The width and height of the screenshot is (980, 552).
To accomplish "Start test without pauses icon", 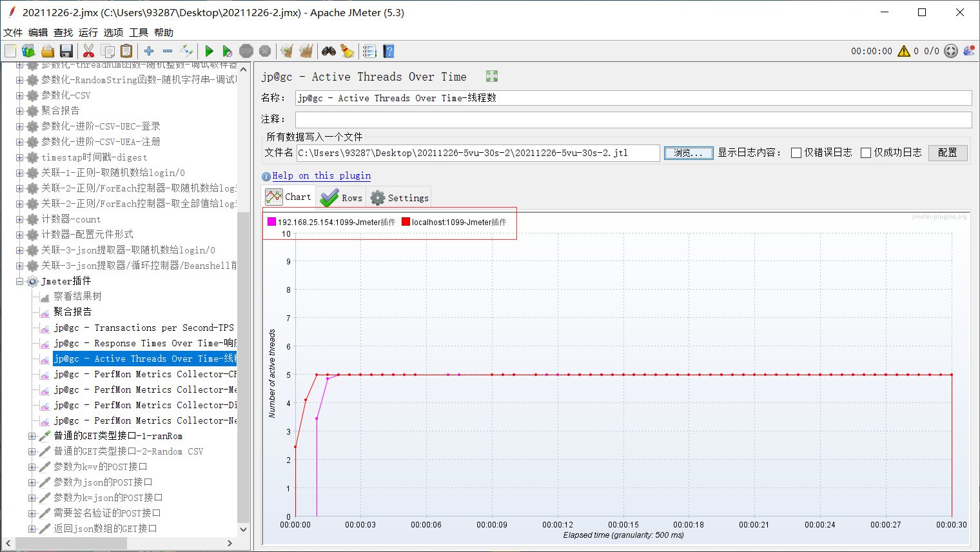I will coord(228,51).
